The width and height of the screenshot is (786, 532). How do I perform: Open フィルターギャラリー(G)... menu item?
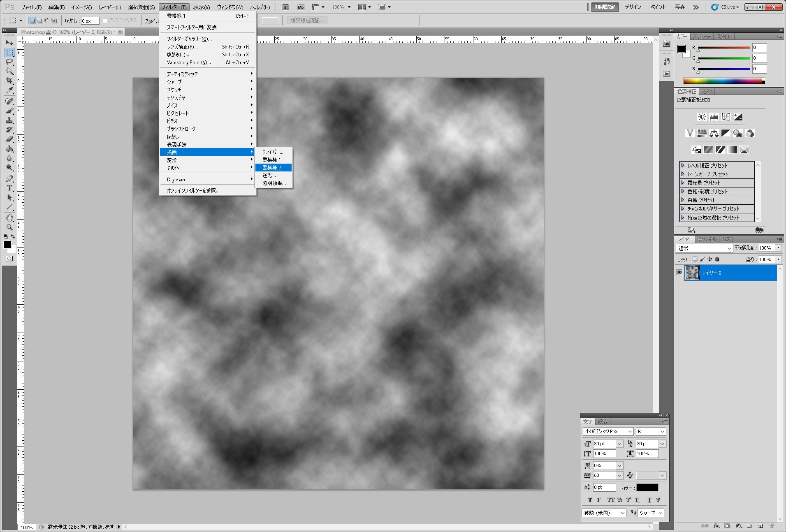click(208, 39)
